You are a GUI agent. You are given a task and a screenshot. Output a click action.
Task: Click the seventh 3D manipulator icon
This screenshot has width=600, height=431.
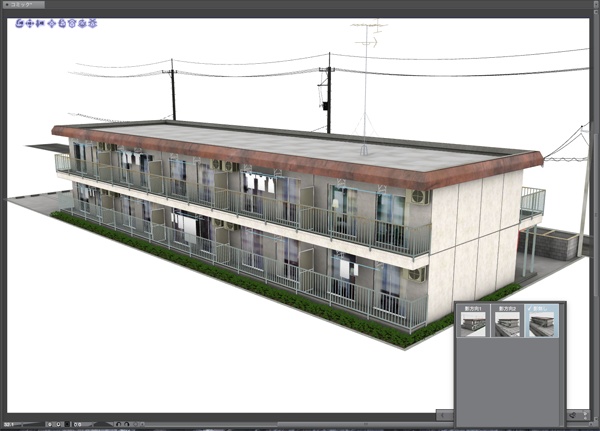coord(82,24)
